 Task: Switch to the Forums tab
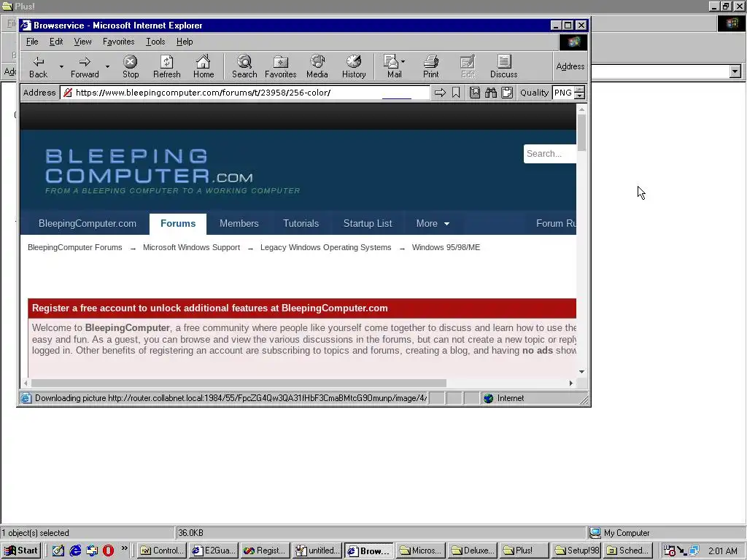(x=178, y=223)
